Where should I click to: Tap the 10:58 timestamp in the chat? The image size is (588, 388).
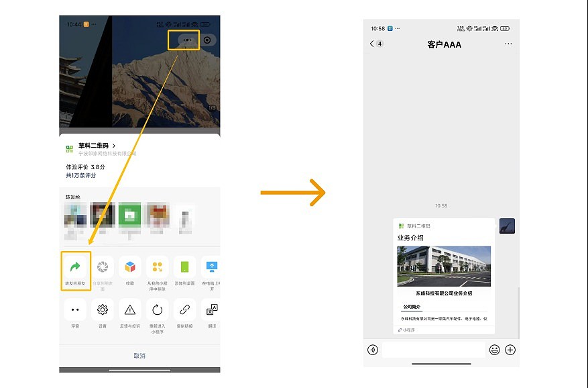pos(441,206)
